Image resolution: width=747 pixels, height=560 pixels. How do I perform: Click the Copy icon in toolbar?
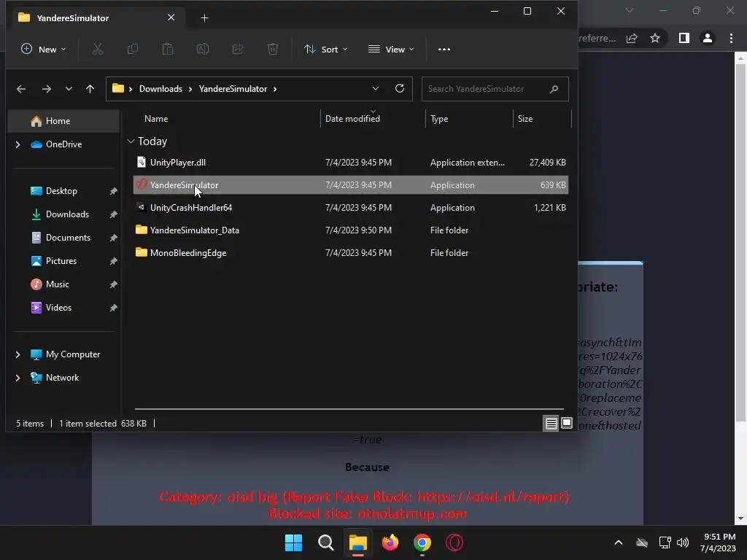tap(133, 49)
